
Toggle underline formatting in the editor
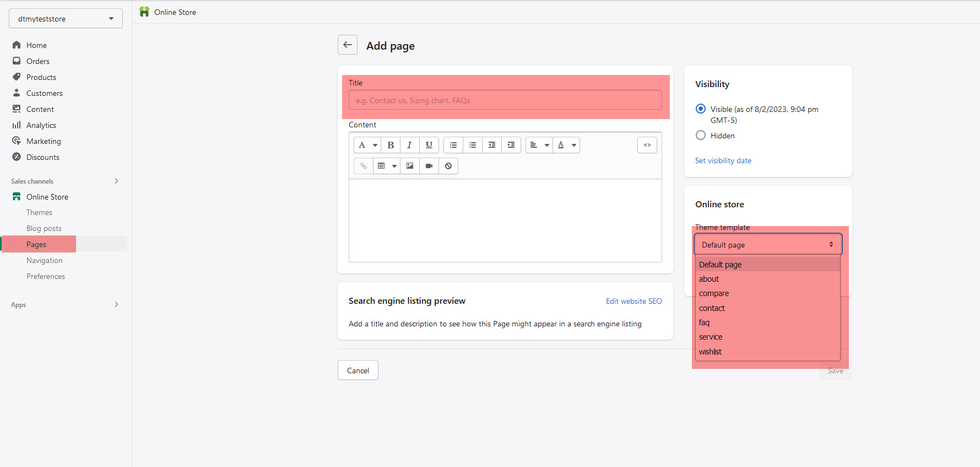(x=429, y=145)
